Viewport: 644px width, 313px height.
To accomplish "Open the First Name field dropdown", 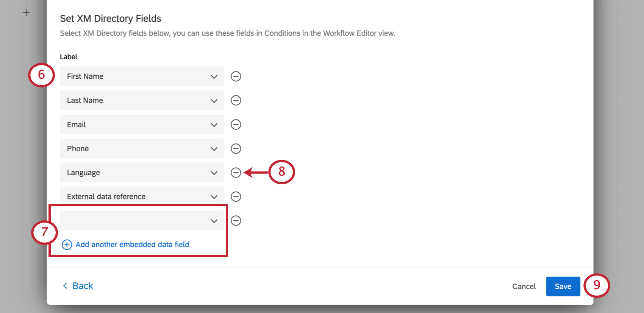I will click(214, 76).
